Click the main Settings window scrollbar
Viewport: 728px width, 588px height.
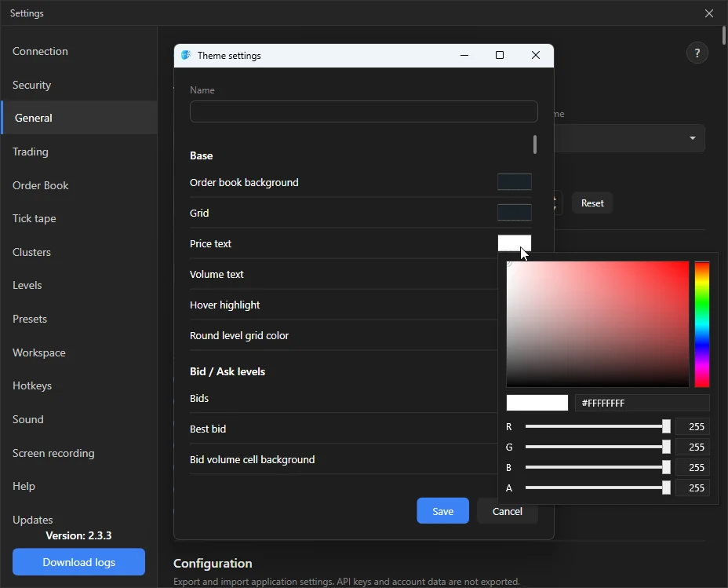(724, 36)
